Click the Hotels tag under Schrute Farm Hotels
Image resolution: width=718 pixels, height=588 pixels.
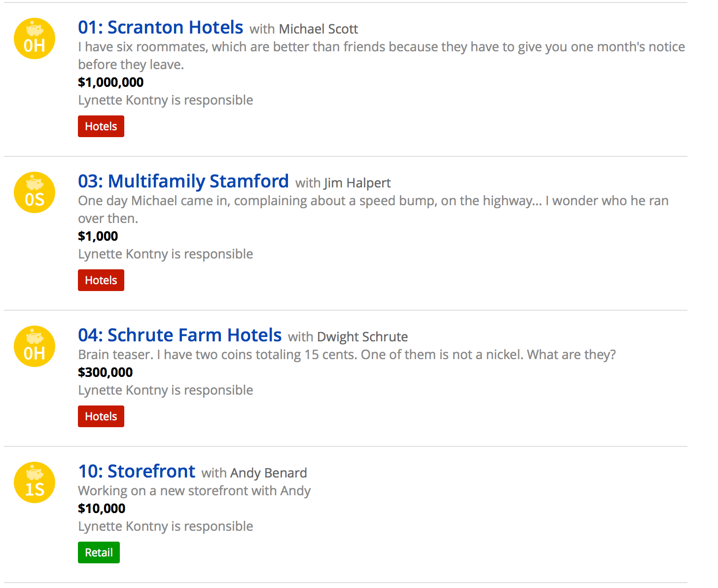pos(101,416)
